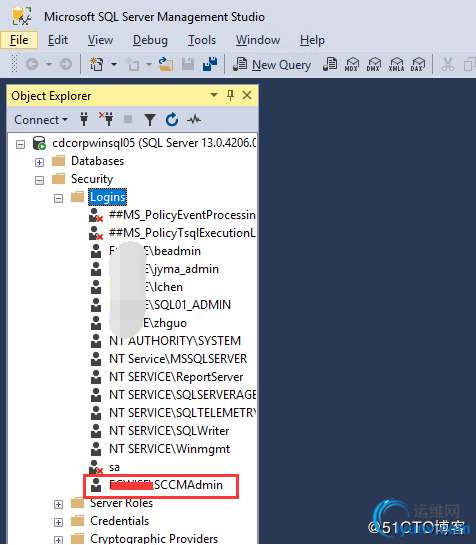The height and width of the screenshot is (545, 476).
Task: Select the sa login
Action: click(x=114, y=467)
